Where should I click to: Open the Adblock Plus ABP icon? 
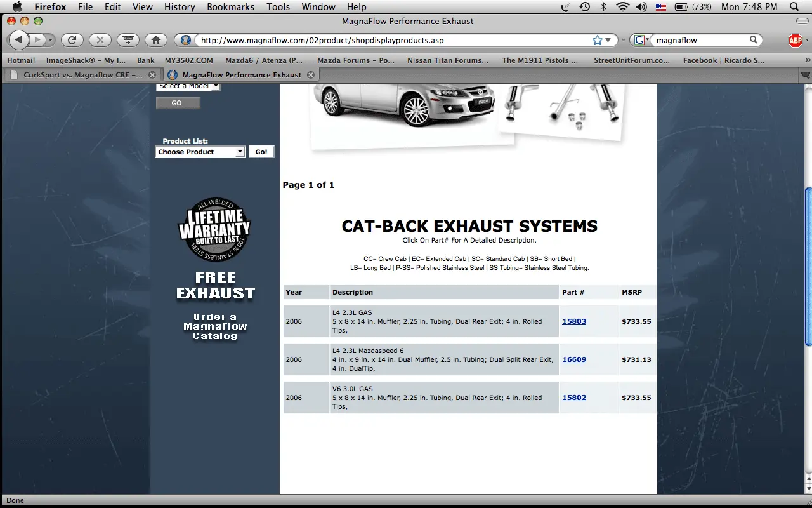(x=796, y=41)
